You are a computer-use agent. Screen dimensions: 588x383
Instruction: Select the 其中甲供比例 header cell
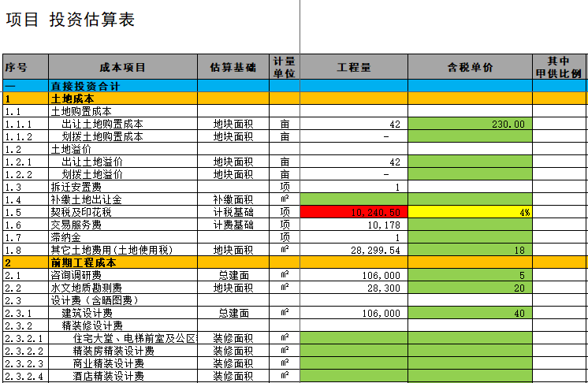point(559,67)
